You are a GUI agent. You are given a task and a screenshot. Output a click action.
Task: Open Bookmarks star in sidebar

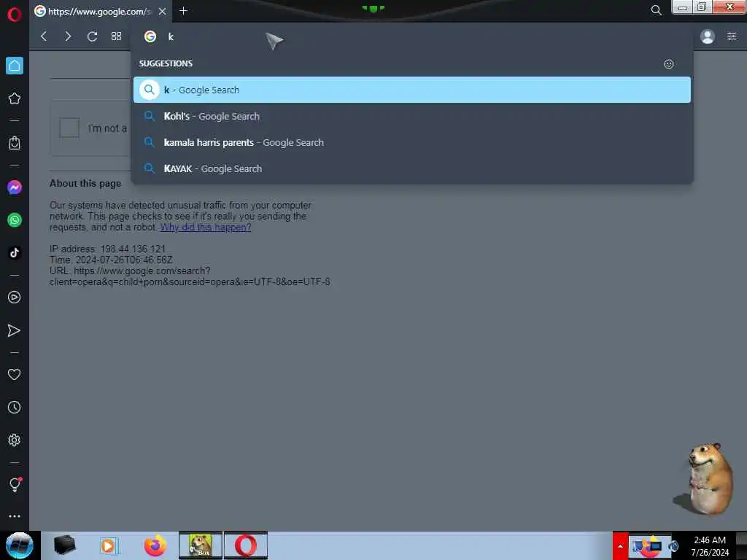15,98
